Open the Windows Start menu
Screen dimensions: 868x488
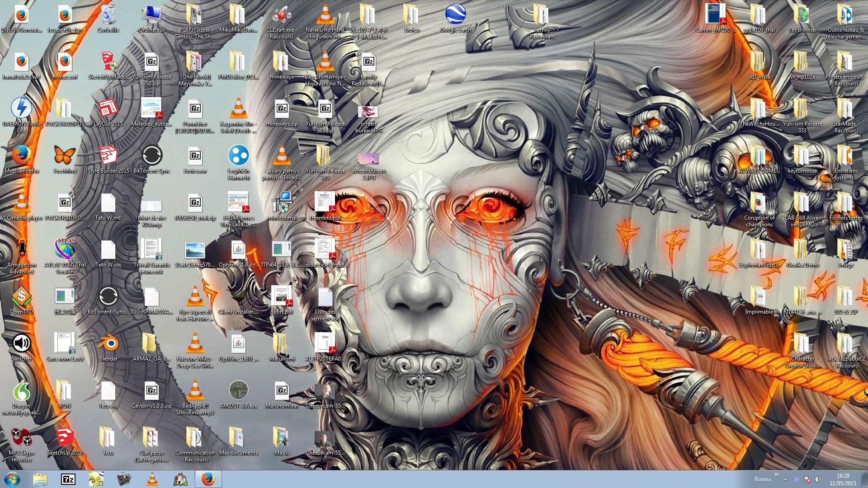(x=12, y=479)
